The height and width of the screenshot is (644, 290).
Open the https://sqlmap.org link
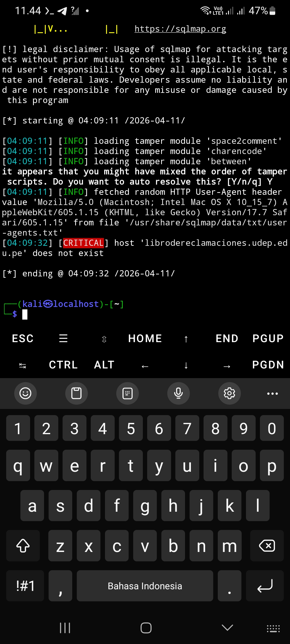(x=180, y=29)
